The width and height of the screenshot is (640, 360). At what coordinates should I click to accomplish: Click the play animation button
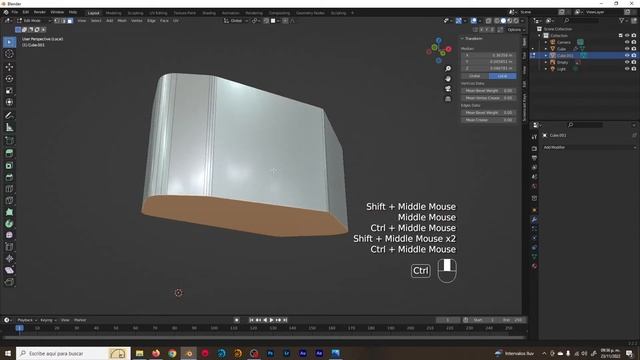271,320
